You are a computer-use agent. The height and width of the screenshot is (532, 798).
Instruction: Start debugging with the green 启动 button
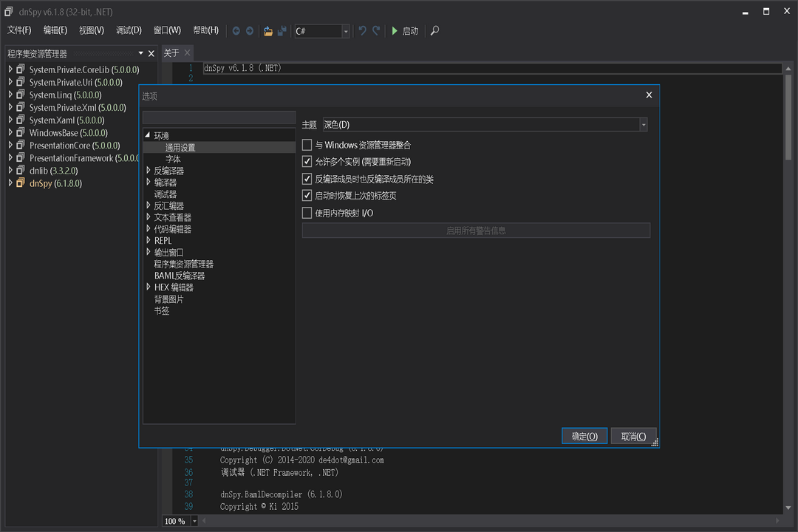(401, 30)
